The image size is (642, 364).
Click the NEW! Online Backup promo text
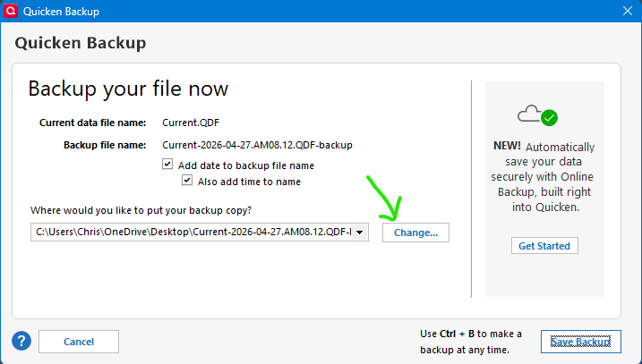pyautogui.click(x=544, y=177)
